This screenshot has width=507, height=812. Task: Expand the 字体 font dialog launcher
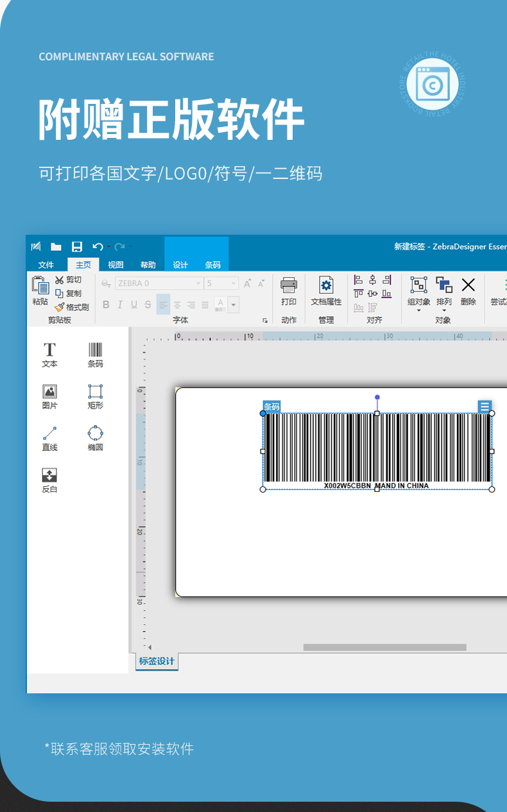click(x=264, y=320)
